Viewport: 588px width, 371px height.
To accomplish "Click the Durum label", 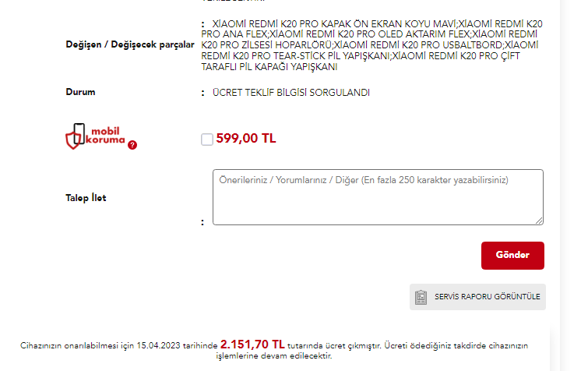I will pos(80,92).
